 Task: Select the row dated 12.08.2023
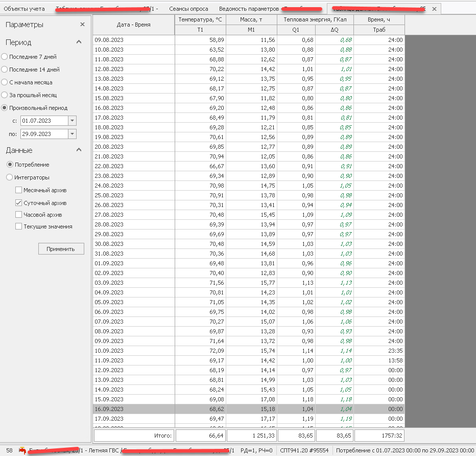(249, 69)
